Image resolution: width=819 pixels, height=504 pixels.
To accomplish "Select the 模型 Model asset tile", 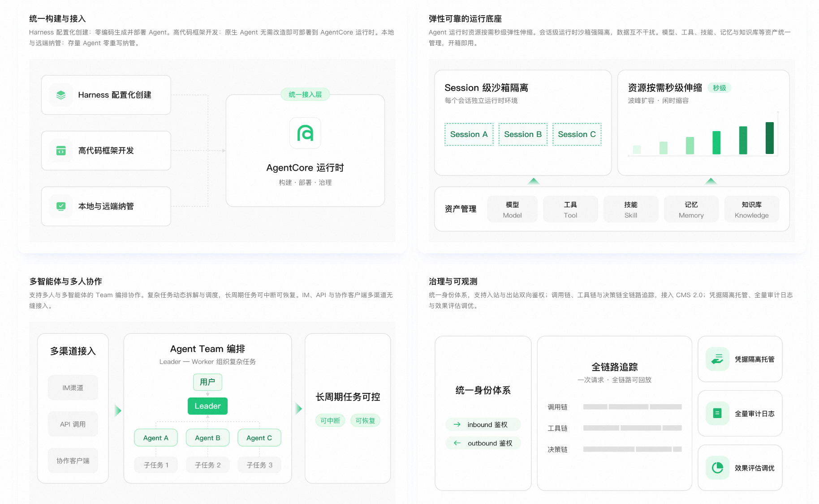I will (512, 209).
